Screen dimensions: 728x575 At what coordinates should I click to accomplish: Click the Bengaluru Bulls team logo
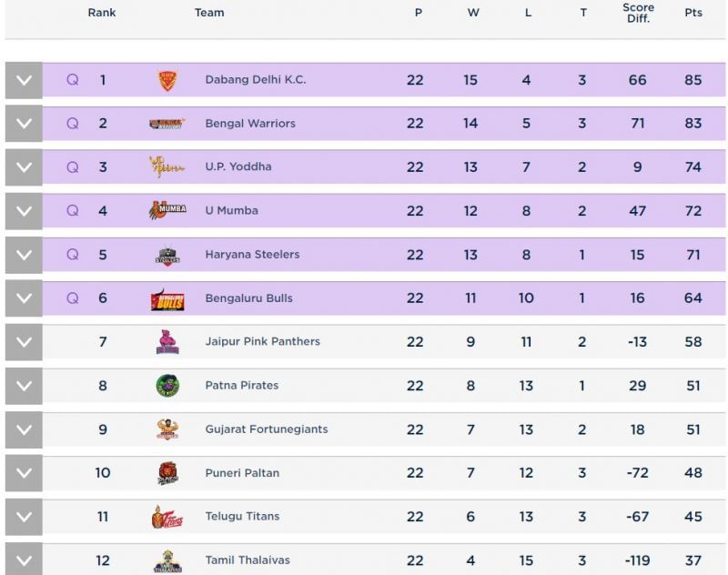pyautogui.click(x=167, y=298)
